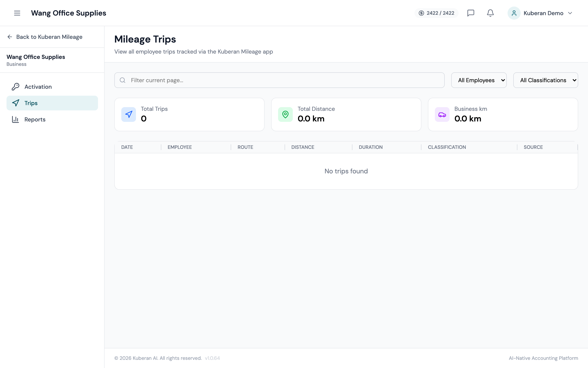Click the Total Distance 0.0 km value
The height and width of the screenshot is (368, 588).
(311, 119)
